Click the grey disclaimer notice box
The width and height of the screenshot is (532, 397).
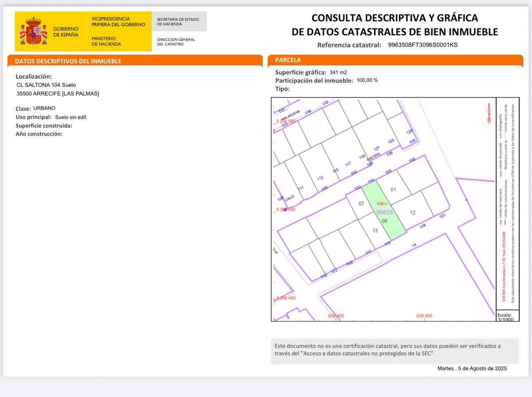pos(395,351)
